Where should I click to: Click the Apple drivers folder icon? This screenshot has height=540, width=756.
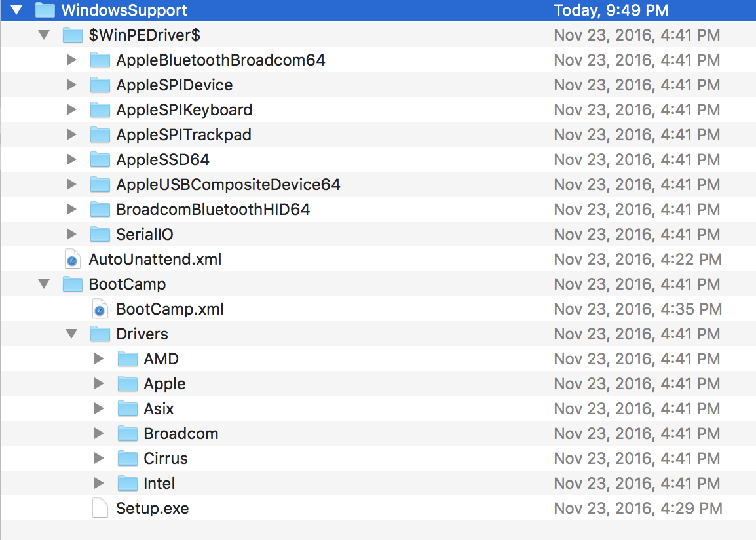point(128,384)
